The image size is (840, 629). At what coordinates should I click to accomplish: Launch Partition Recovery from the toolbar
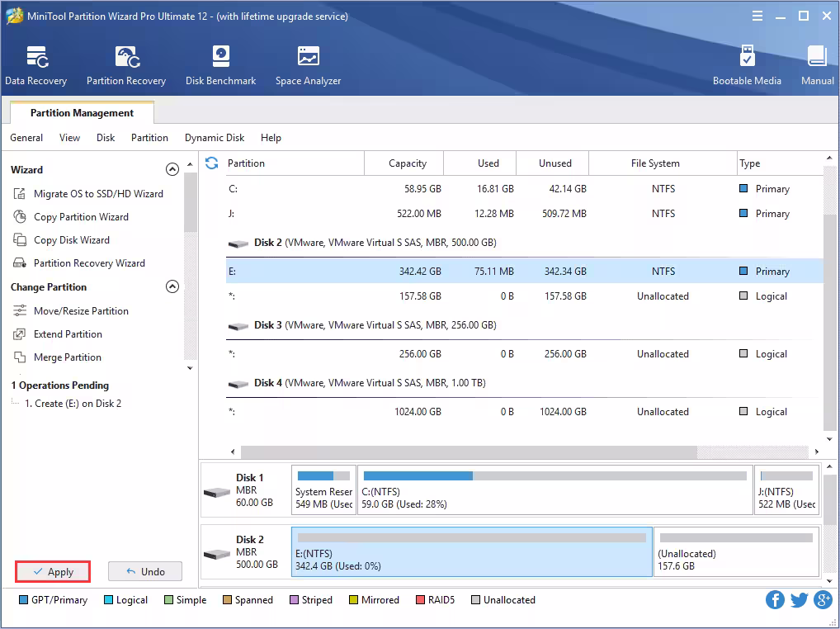point(126,65)
